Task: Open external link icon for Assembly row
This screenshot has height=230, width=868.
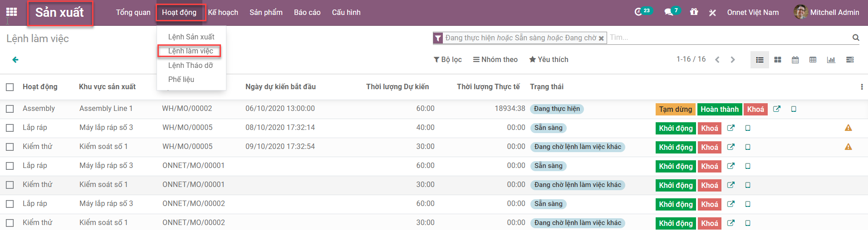Action: pyautogui.click(x=777, y=109)
